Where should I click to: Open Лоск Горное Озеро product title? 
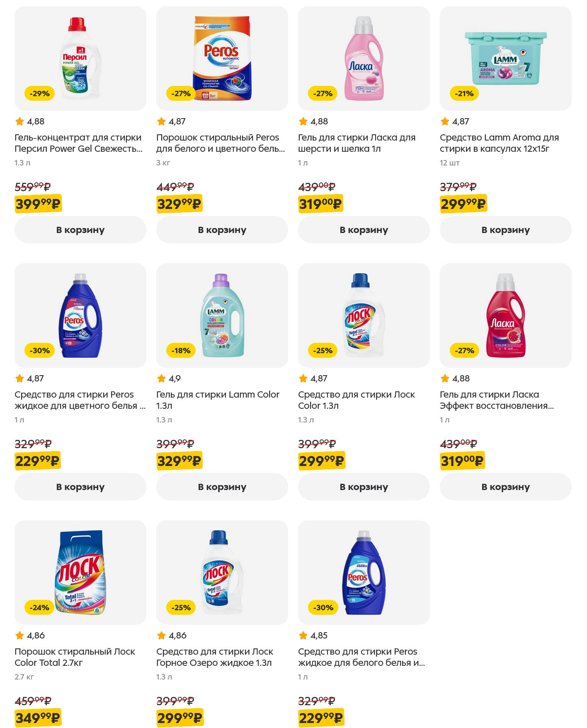coord(214,657)
